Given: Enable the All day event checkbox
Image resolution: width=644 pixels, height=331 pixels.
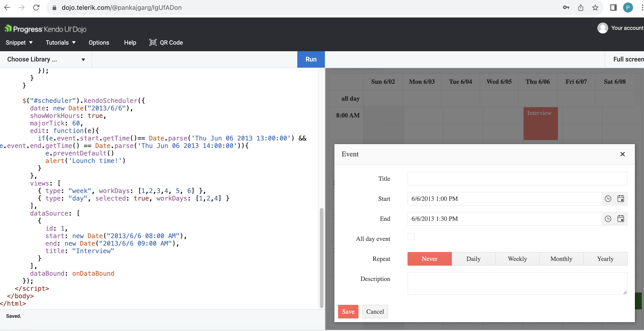Looking at the screenshot, I should (411, 237).
